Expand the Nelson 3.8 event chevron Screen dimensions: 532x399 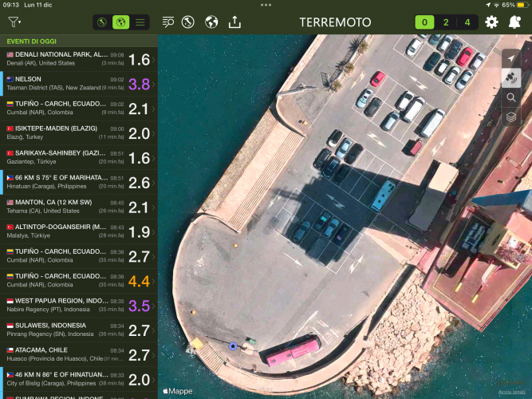pos(153,84)
